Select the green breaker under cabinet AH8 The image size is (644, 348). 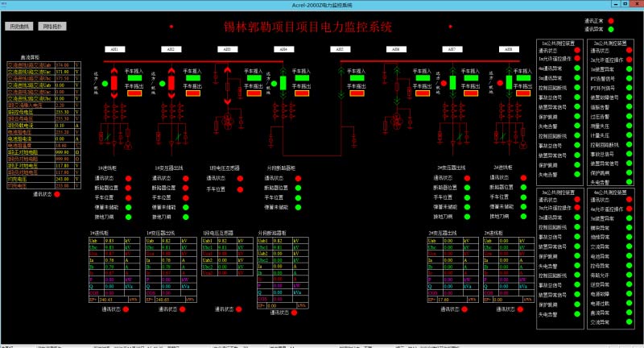507,84
